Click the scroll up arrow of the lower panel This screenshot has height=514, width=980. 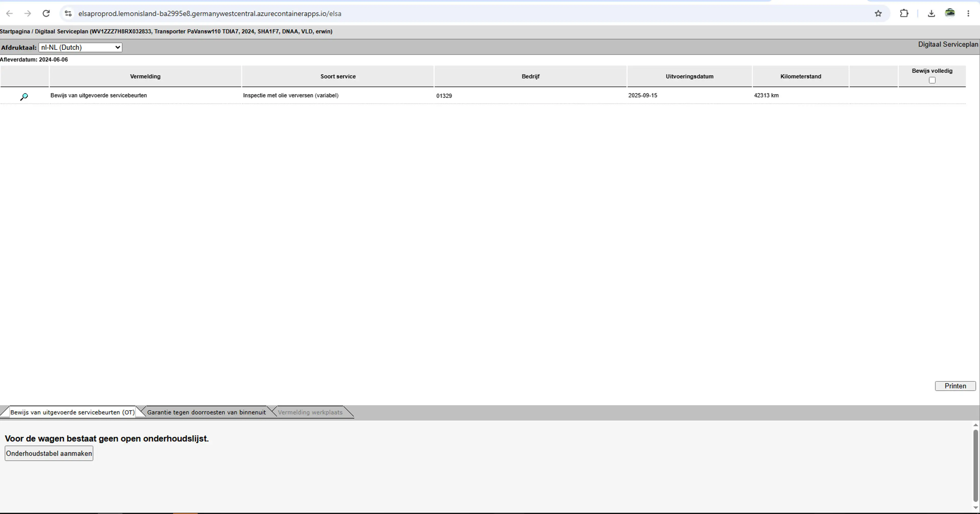tap(975, 425)
